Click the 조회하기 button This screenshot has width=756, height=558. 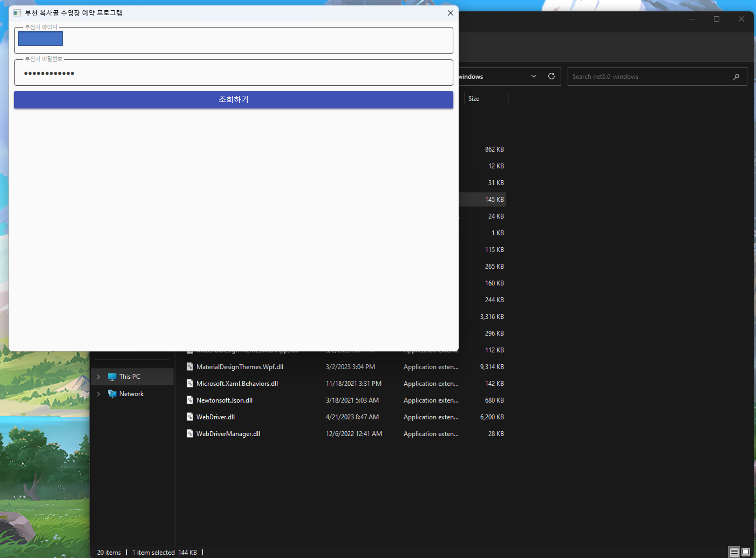click(x=233, y=100)
